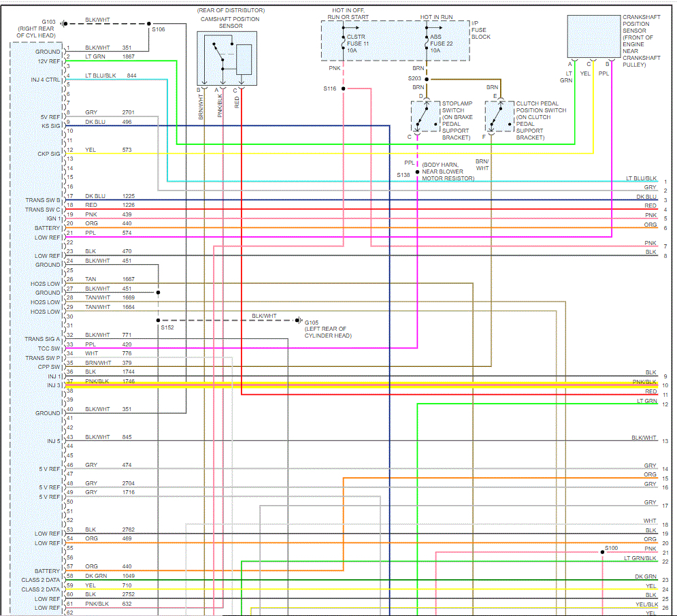Click 'WHT' label at right connector 18

[650, 521]
